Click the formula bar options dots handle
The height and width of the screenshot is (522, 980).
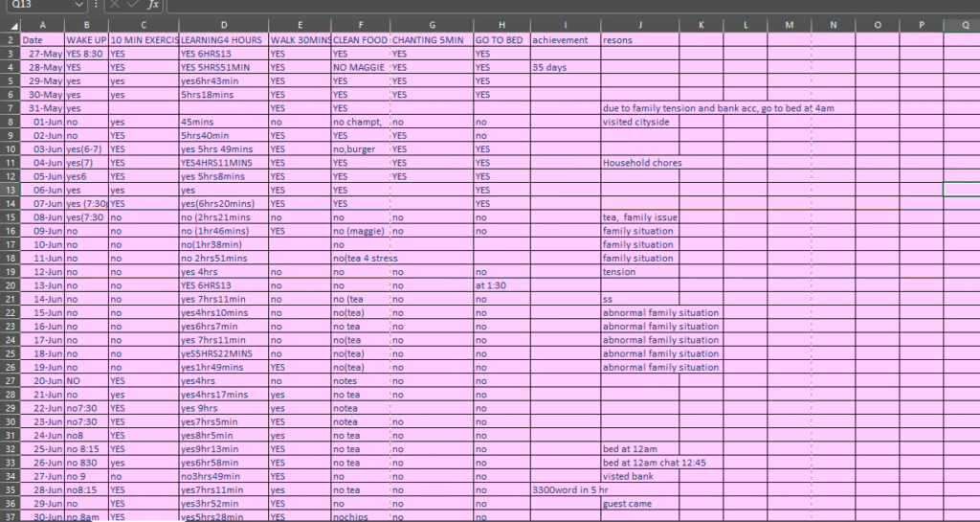[97, 5]
